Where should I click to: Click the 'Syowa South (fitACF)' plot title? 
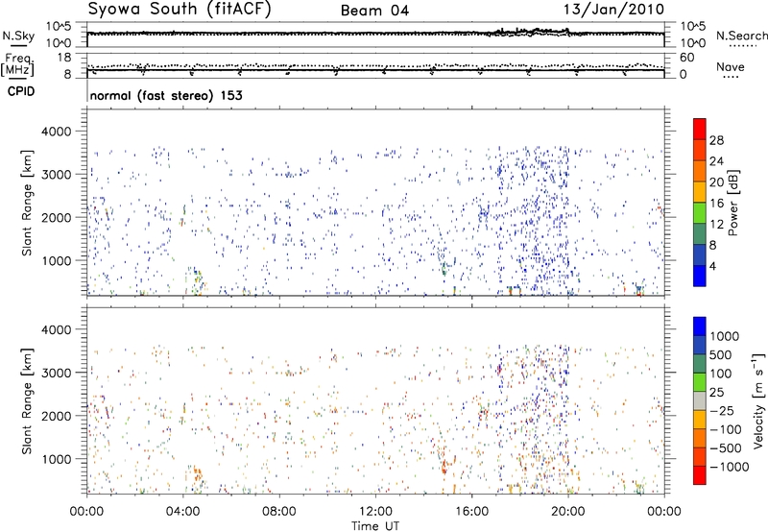[x=180, y=10]
